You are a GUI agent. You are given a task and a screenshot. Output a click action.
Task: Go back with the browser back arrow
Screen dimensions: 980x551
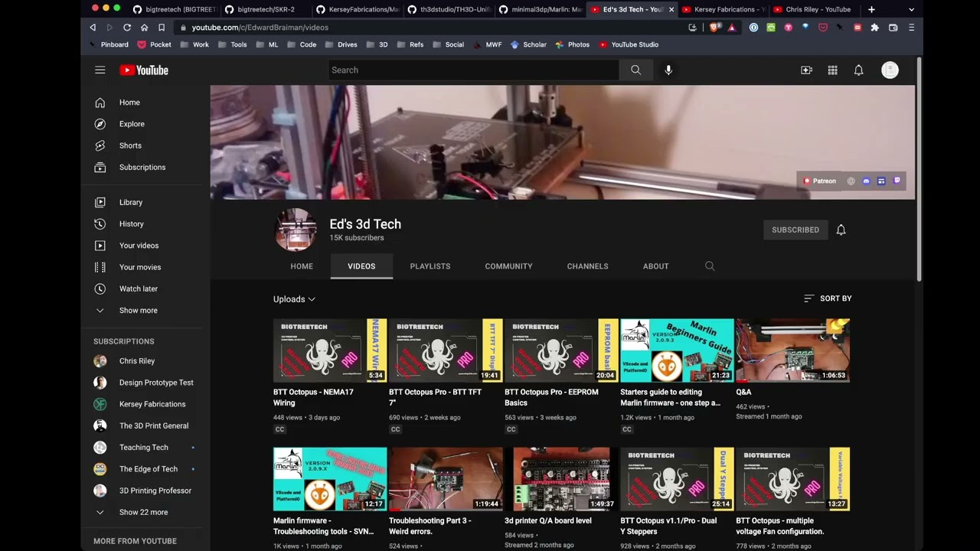point(93,28)
